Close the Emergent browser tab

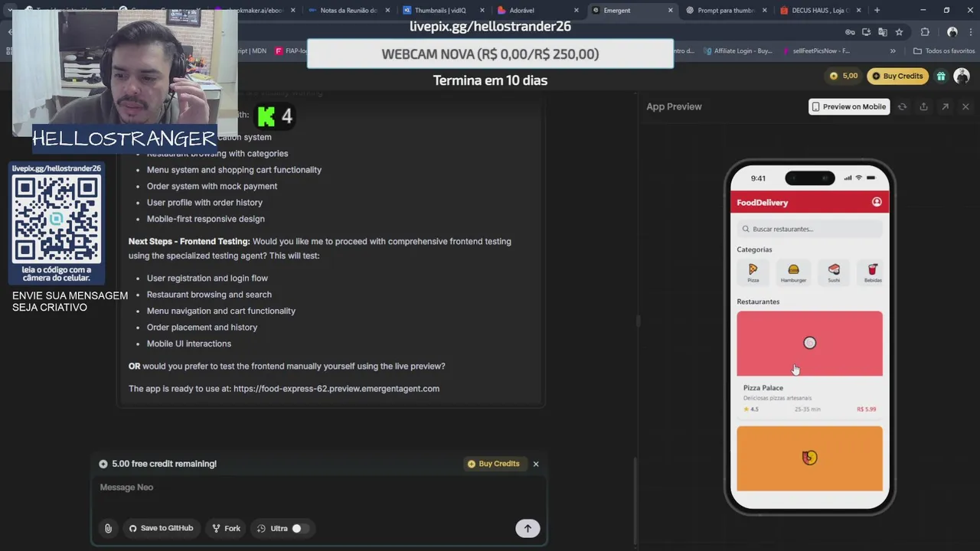(x=671, y=11)
